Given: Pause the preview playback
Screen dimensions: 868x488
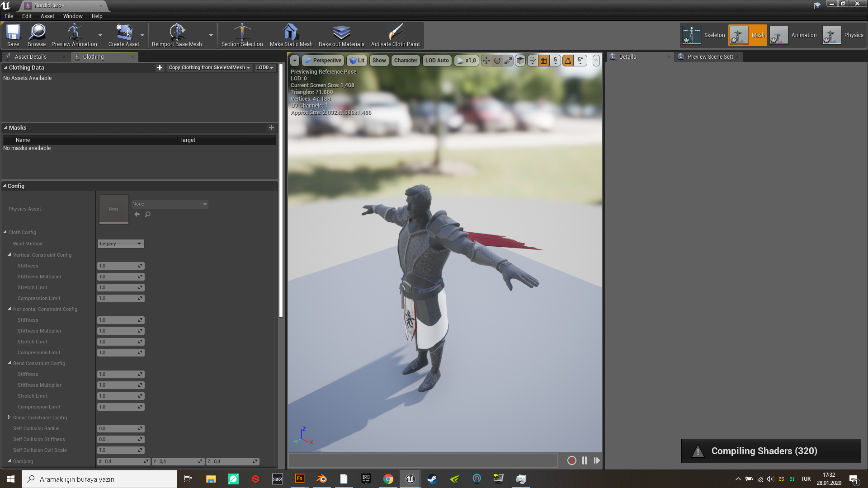Looking at the screenshot, I should 585,460.
